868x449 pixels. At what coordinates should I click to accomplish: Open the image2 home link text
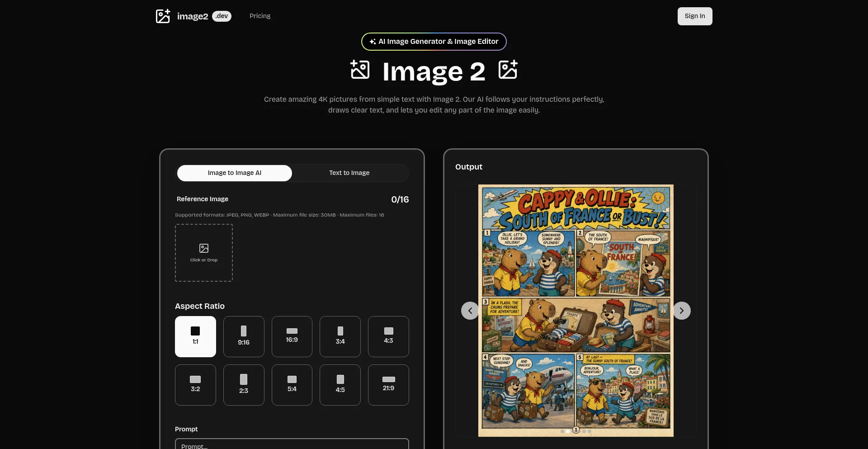click(x=193, y=16)
